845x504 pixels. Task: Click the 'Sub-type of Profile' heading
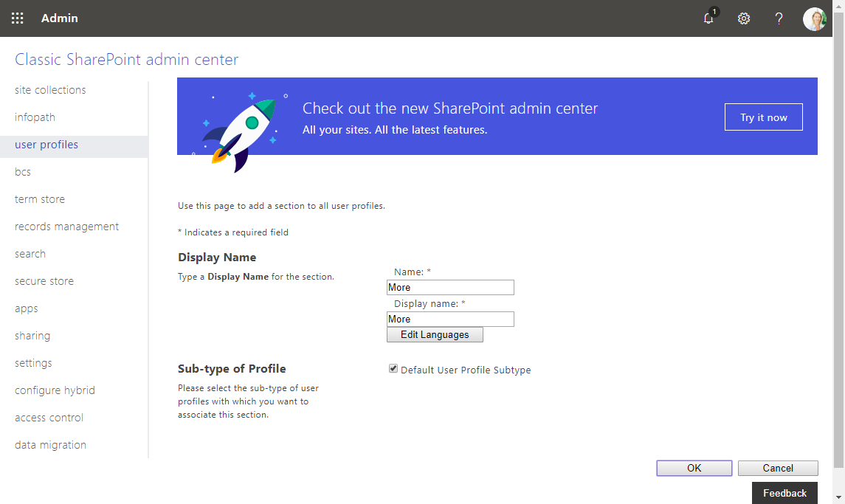[232, 369]
